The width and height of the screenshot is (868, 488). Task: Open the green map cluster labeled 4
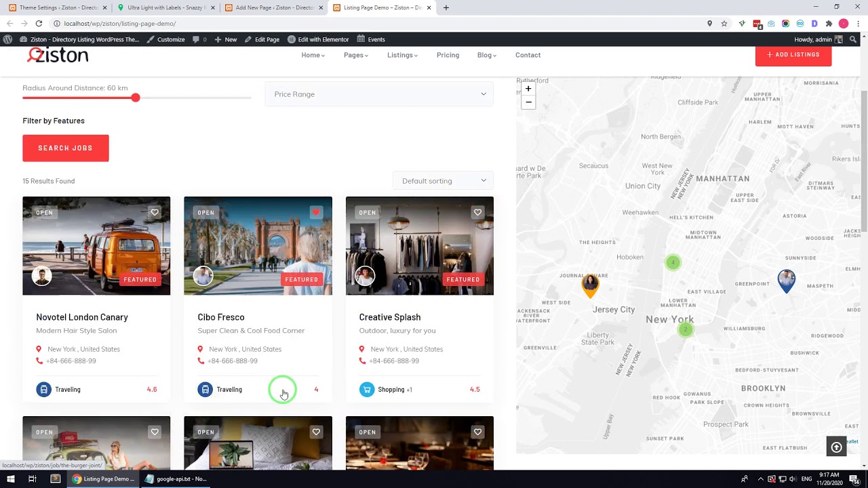click(x=673, y=262)
